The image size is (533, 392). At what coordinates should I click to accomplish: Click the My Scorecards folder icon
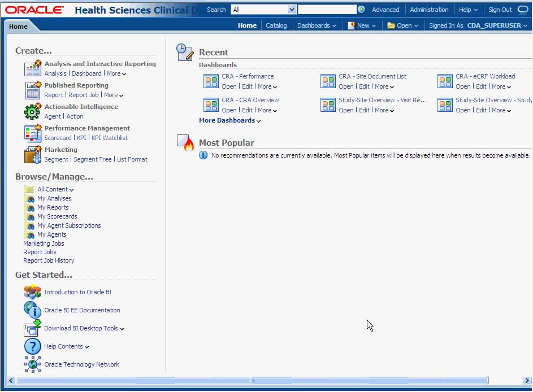[29, 216]
